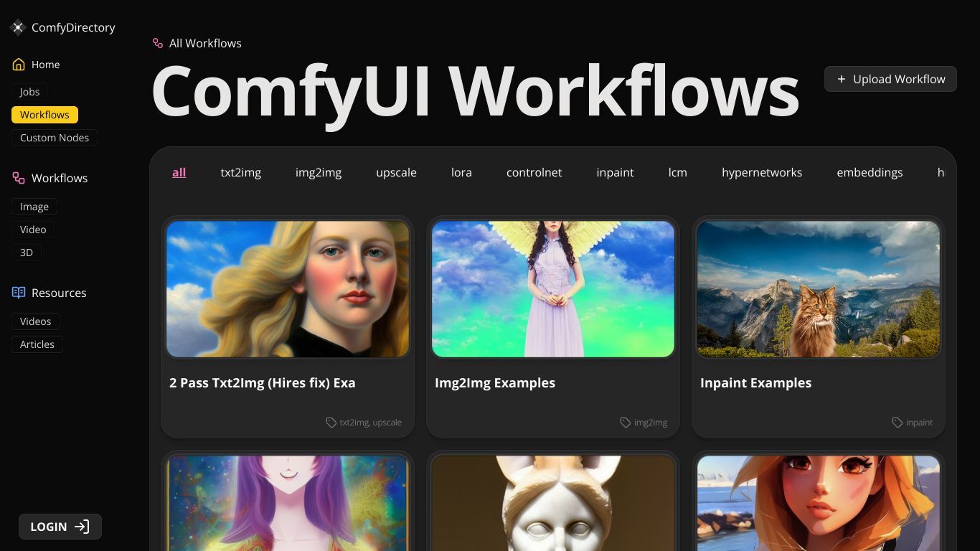The width and height of the screenshot is (980, 551).
Task: Click the tag icon next to inpaint label
Action: (897, 423)
